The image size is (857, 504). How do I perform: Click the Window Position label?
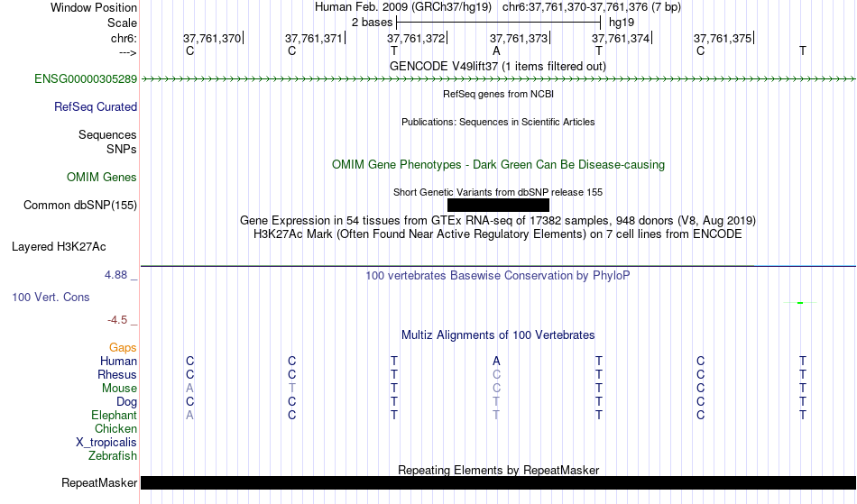pyautogui.click(x=94, y=7)
